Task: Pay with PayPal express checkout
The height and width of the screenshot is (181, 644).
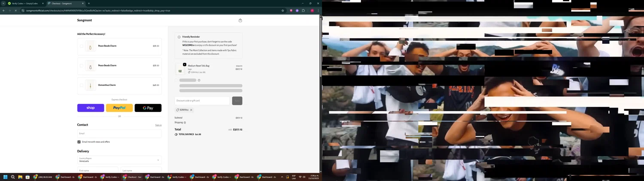Action: point(119,108)
